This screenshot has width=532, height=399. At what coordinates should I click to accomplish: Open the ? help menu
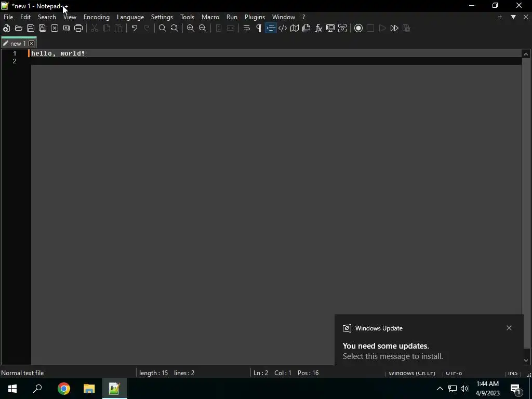coord(303,17)
